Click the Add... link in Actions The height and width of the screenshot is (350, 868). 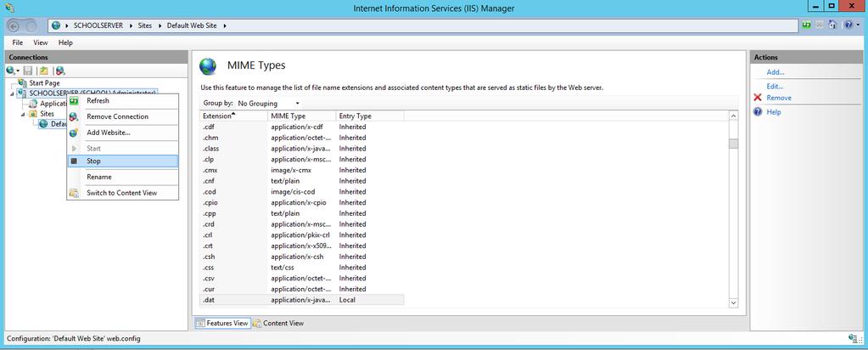point(775,72)
